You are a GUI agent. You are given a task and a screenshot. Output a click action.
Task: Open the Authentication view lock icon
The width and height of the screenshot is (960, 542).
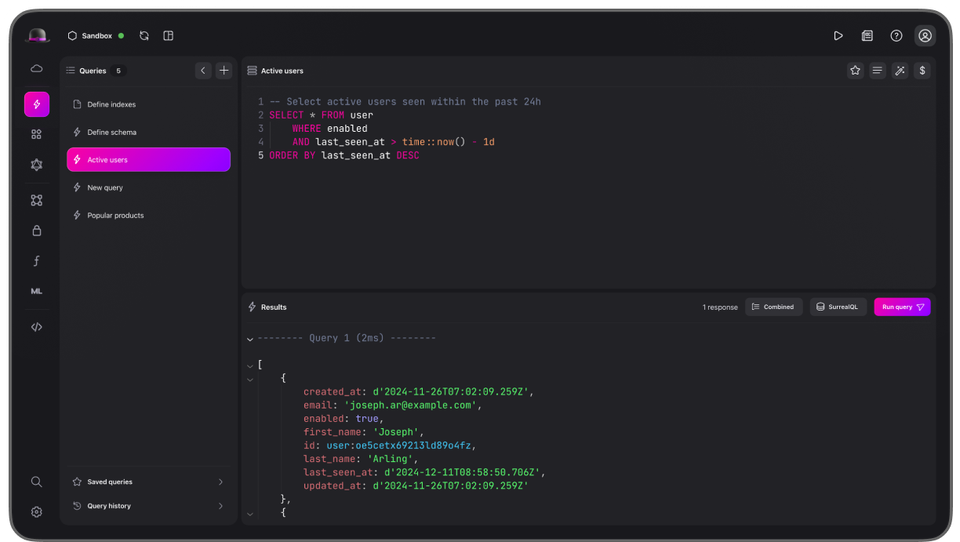coord(37,231)
